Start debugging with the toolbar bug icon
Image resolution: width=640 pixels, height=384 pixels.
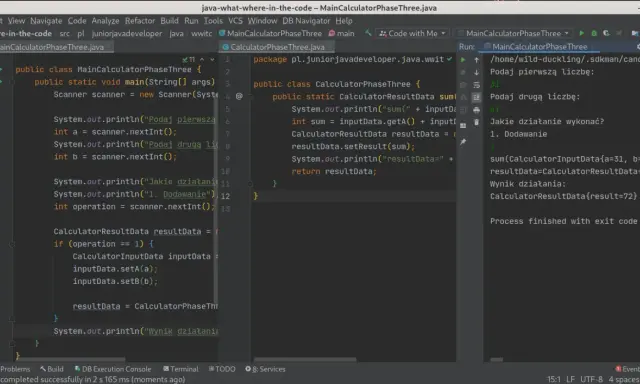point(594,33)
